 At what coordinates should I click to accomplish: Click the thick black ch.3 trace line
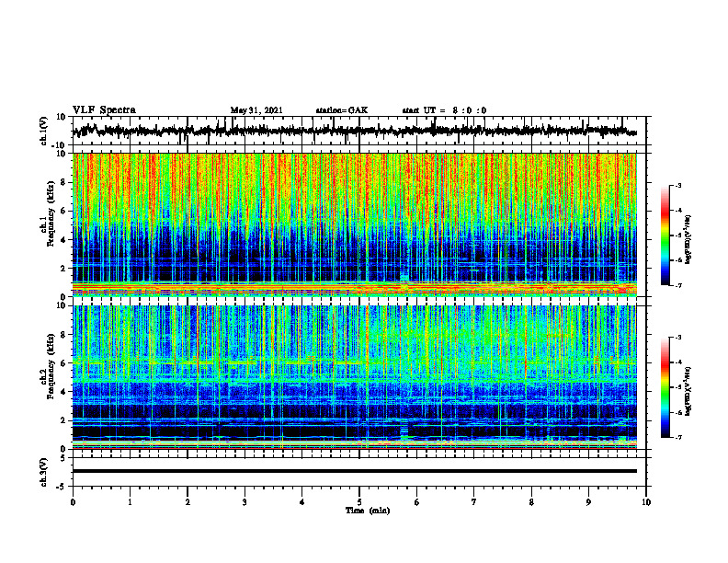pyautogui.click(x=355, y=471)
